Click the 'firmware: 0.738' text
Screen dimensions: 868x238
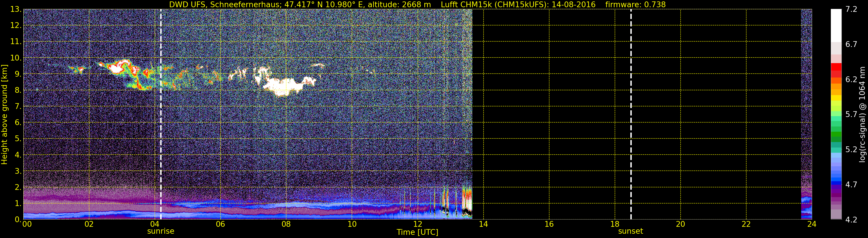tap(635, 4)
